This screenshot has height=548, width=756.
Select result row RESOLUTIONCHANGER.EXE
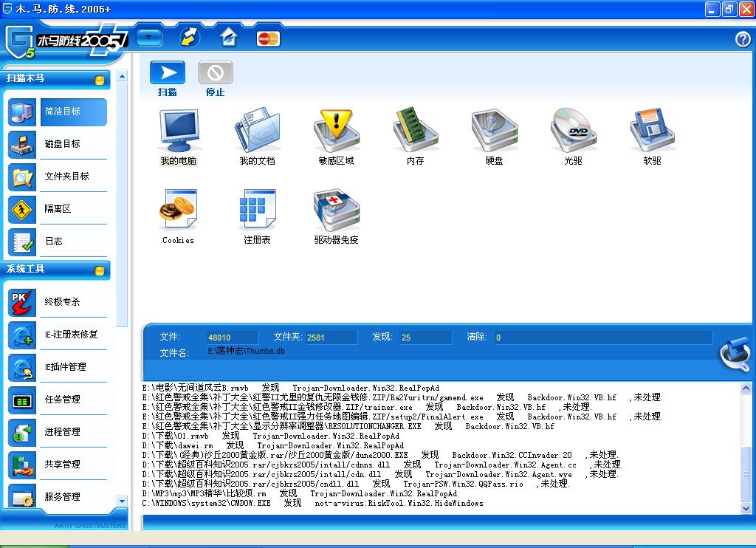(348, 426)
